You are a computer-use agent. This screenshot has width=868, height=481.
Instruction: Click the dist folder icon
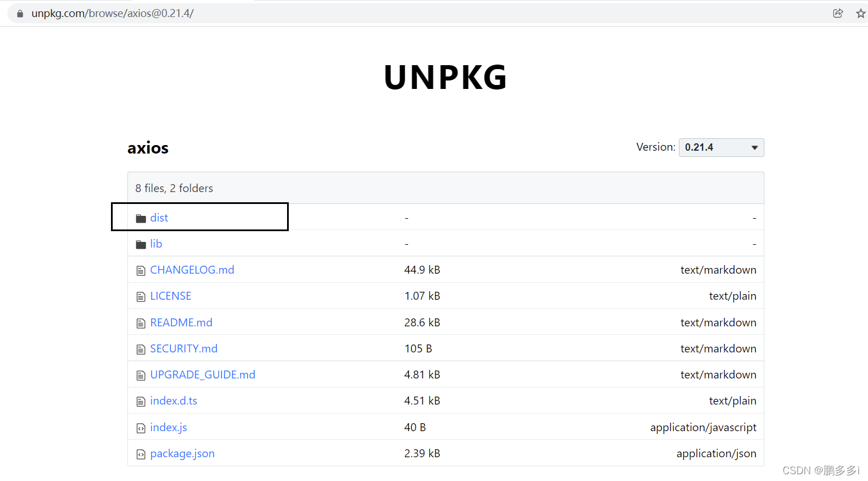coord(141,218)
